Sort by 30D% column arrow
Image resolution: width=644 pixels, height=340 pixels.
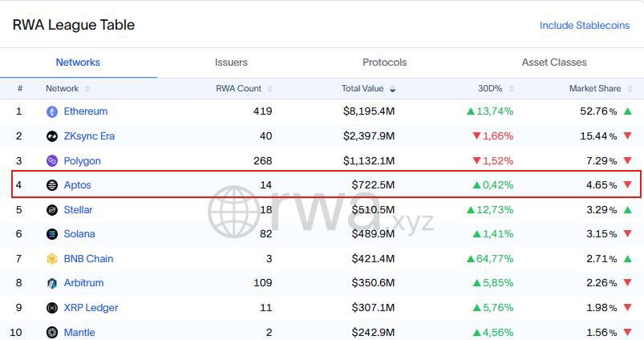pyautogui.click(x=511, y=89)
